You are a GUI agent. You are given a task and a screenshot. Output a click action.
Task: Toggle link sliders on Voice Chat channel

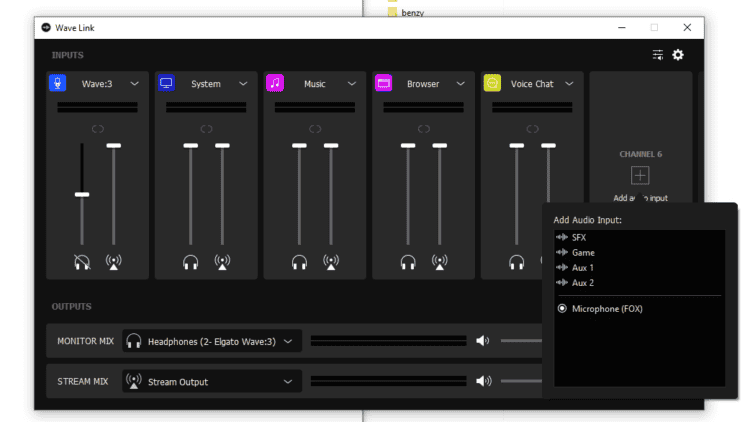coord(532,129)
